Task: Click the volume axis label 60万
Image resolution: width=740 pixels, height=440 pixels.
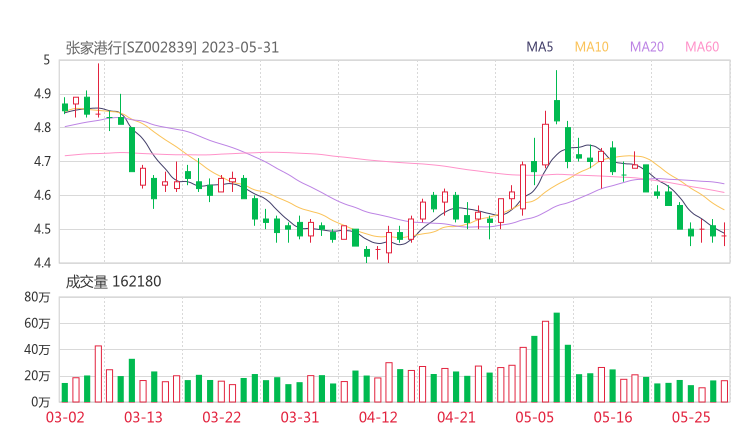Action: click(37, 323)
